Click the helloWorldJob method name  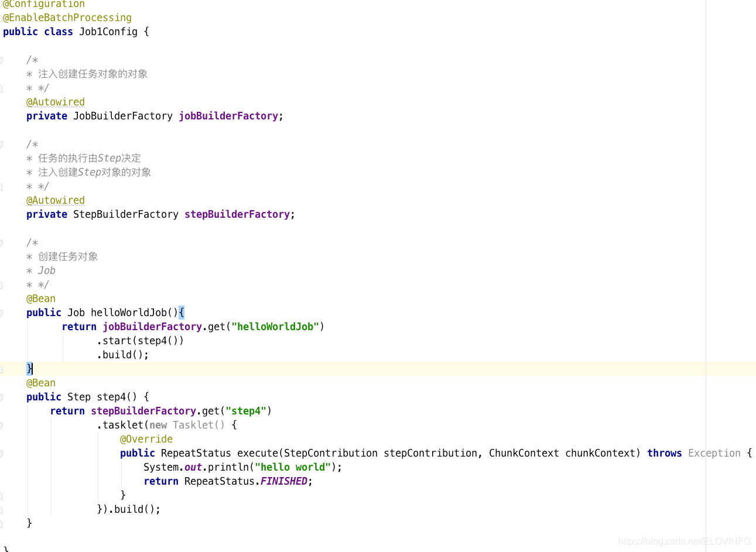tap(129, 313)
